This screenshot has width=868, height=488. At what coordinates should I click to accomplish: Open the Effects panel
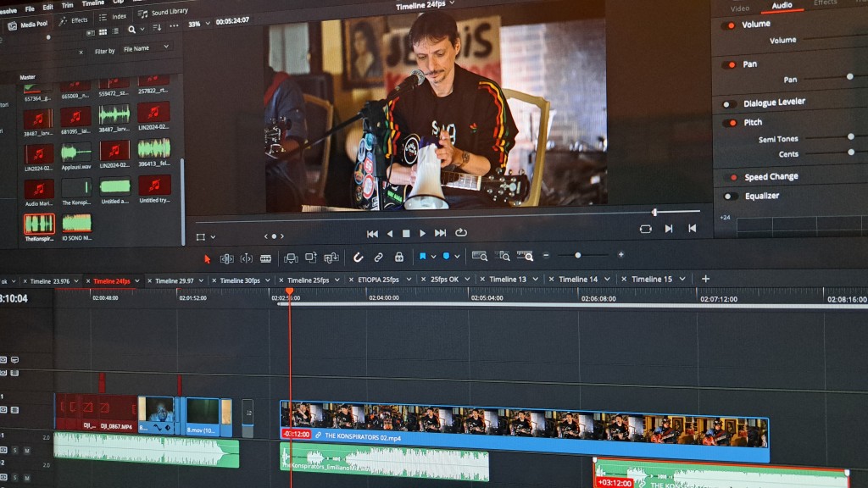(74, 20)
